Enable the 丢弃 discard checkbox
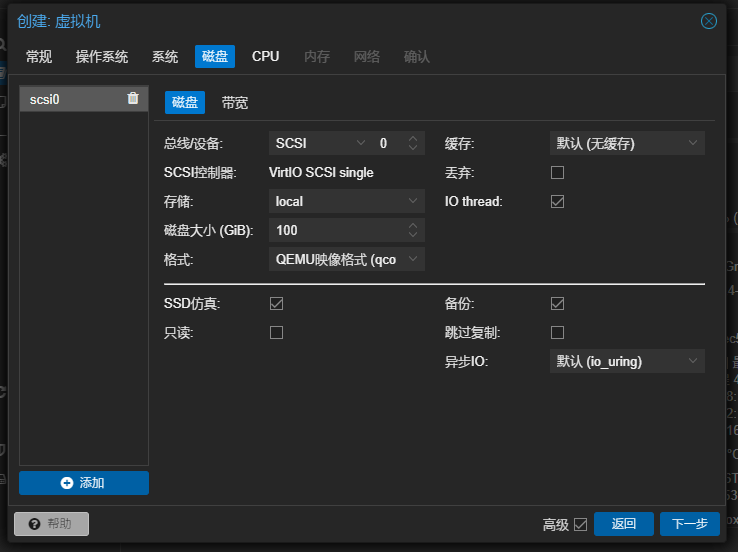738x552 pixels. pyautogui.click(x=557, y=173)
